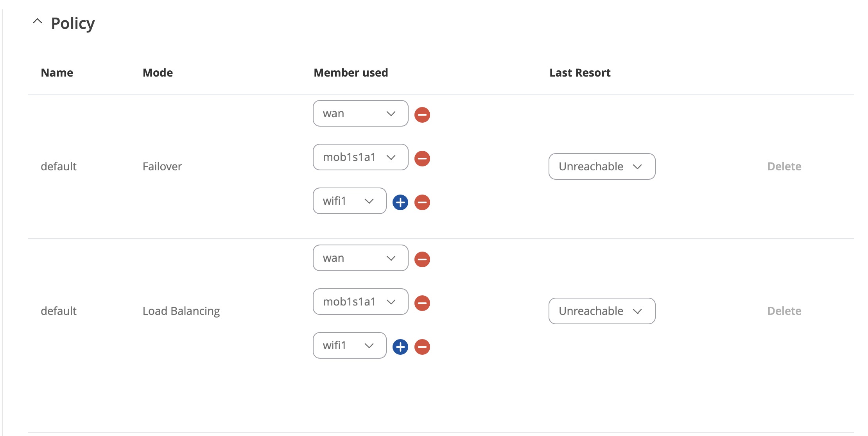Remove wifi1 member from Load Balancing policy
The height and width of the screenshot is (436, 868).
[x=422, y=347]
